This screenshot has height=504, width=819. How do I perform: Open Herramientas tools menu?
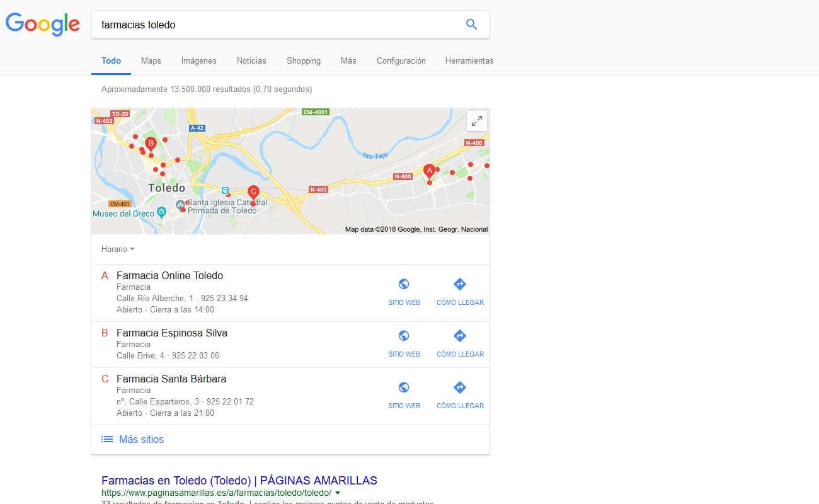(469, 61)
